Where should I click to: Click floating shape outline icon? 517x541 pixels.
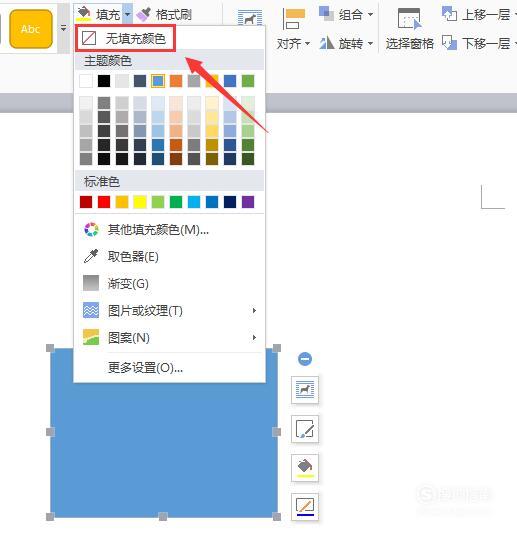[x=305, y=507]
